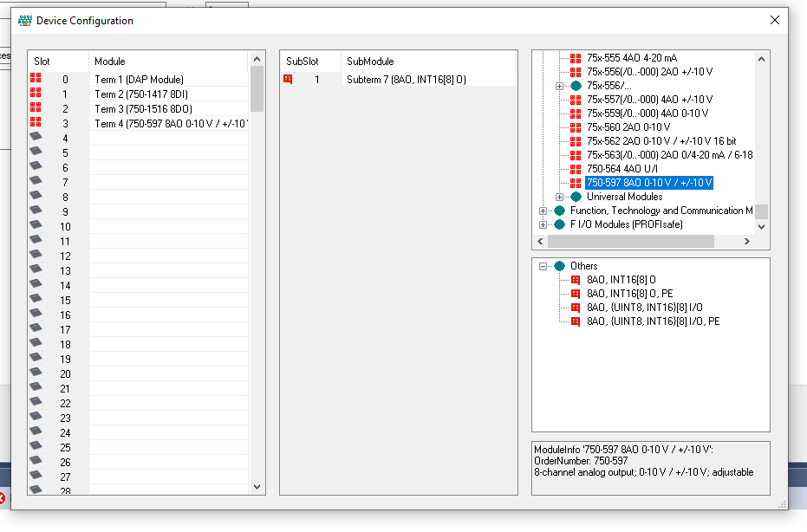
Task: Click the SubSlot column header
Action: point(310,62)
